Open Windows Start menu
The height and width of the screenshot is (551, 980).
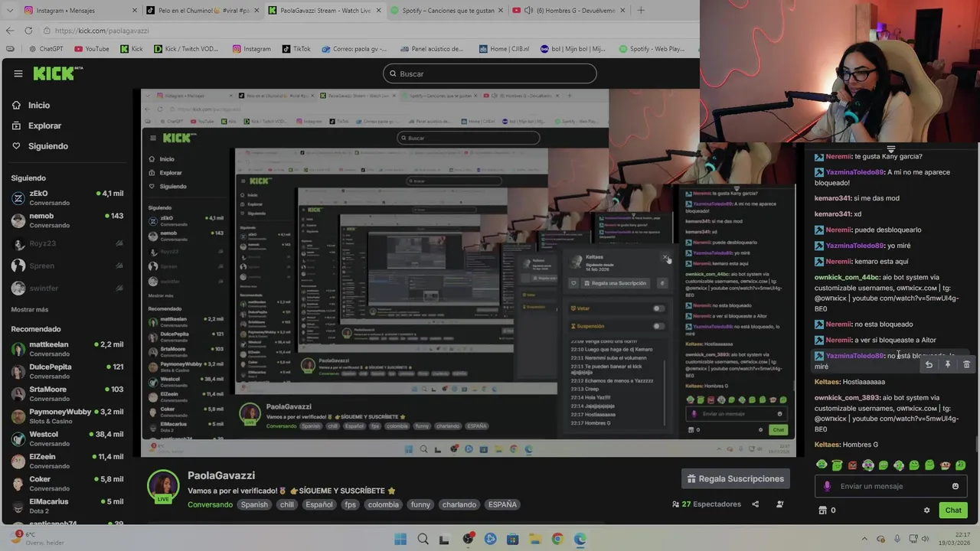point(400,539)
